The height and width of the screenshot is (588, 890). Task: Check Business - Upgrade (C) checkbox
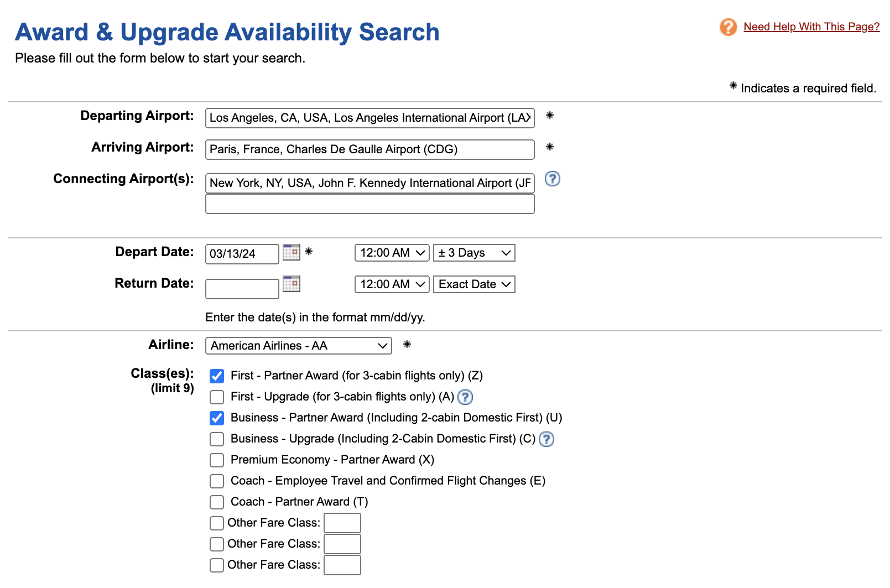tap(217, 439)
